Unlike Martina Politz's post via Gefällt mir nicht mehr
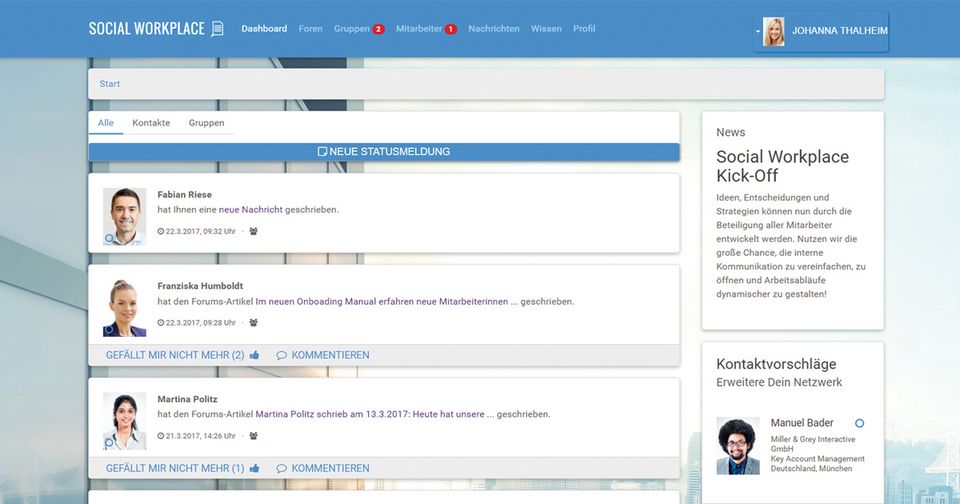Viewport: 960px width, 504px height. [x=174, y=468]
